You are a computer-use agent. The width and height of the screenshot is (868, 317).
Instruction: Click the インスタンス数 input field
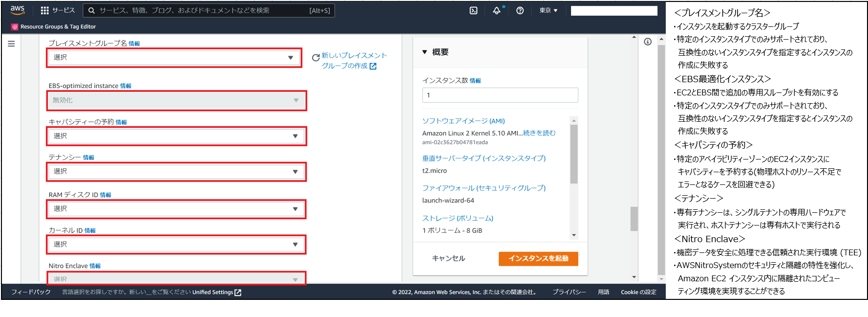500,95
